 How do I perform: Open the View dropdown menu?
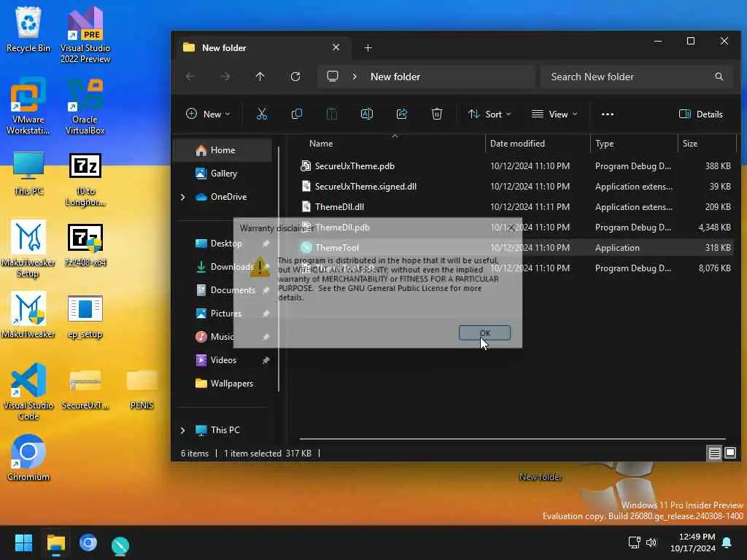[554, 114]
